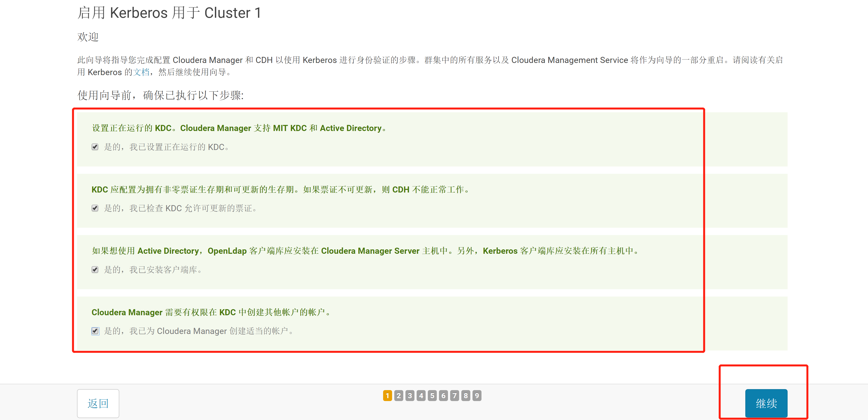Click label '是的，我已为 Cloudera Manager 创建适当的帐户。'
This screenshot has height=420, width=868.
click(199, 331)
